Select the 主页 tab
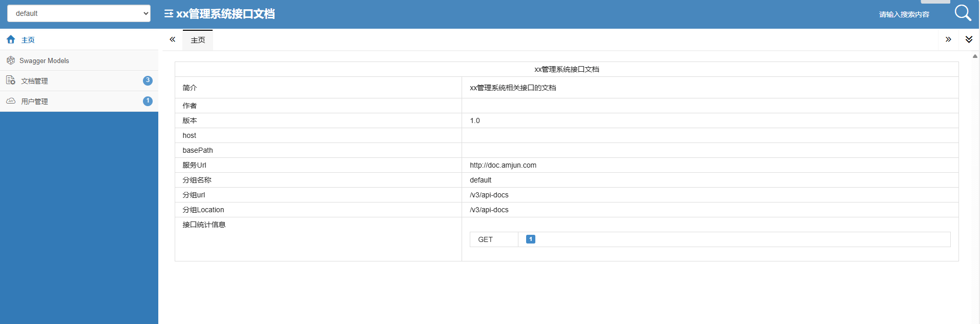 (x=198, y=40)
